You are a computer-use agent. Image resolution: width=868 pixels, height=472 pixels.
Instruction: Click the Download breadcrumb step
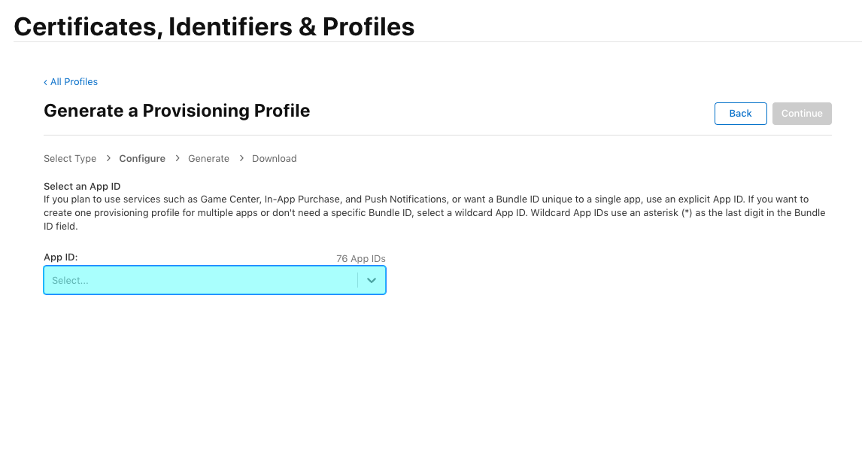[x=274, y=159]
